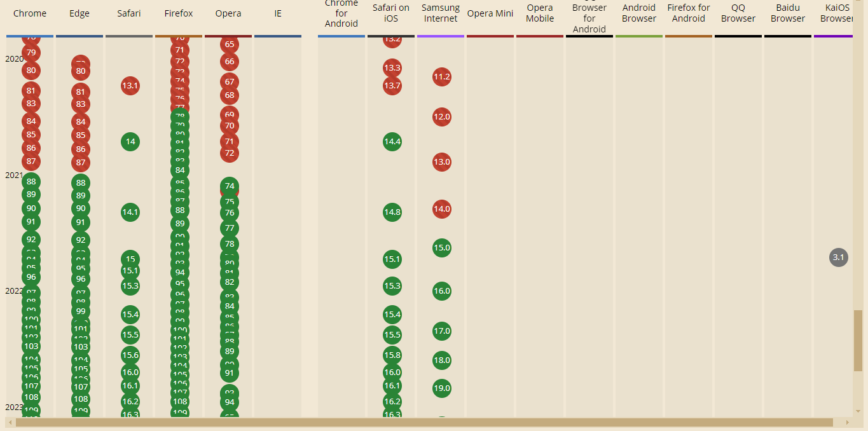Select Opera 65 version circle
The width and height of the screenshot is (868, 431).
pos(230,44)
